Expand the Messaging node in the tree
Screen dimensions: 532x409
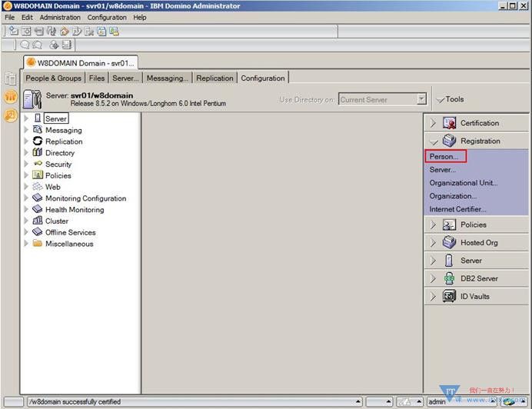pyautogui.click(x=26, y=130)
